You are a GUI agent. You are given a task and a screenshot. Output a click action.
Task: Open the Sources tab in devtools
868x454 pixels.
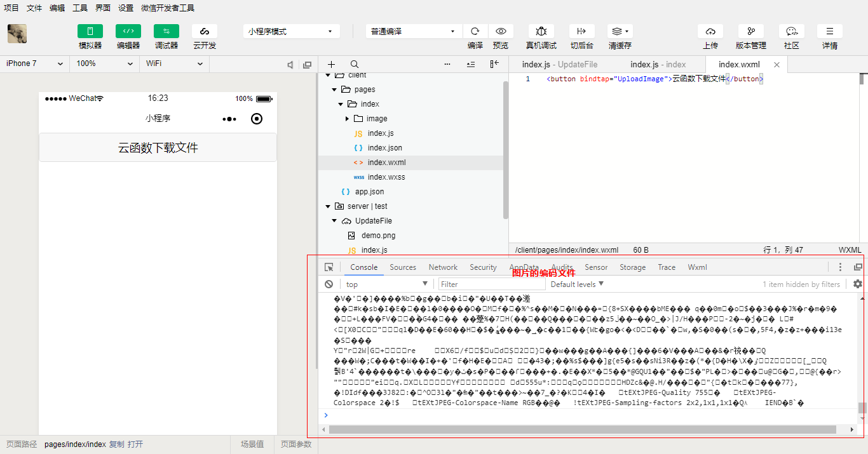[403, 267]
